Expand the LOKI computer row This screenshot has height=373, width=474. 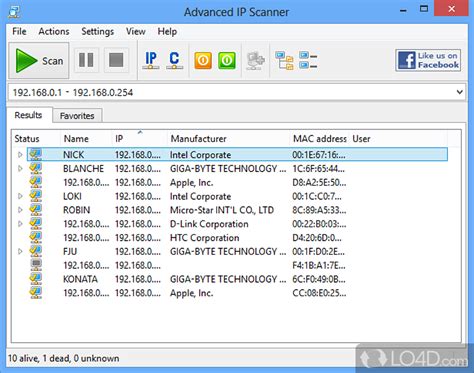pos(20,196)
